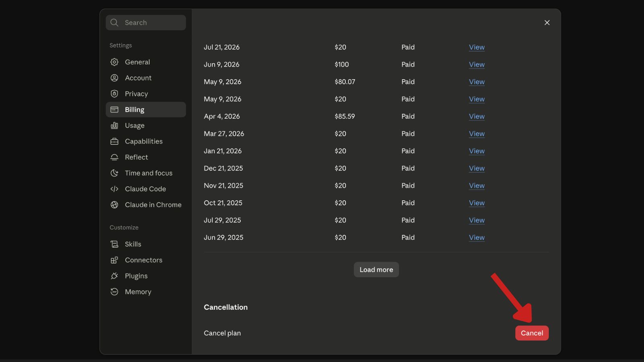Click into the settings Search field
This screenshot has width=644, height=362.
coord(146,23)
